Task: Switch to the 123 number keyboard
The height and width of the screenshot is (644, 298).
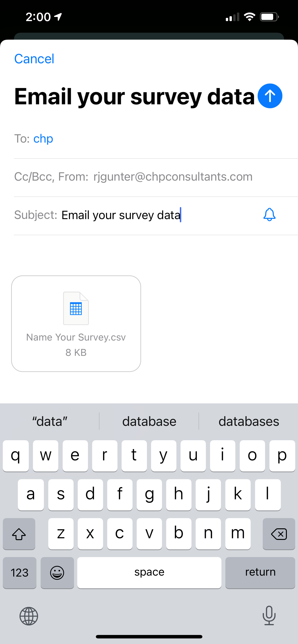Action: (x=19, y=573)
